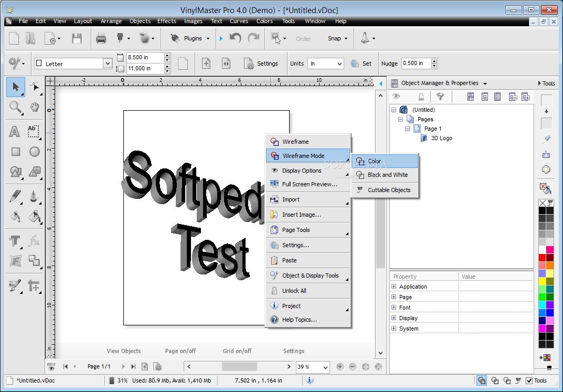Image resolution: width=563 pixels, height=392 pixels.
Task: Select the large A Text tool
Action: click(14, 131)
